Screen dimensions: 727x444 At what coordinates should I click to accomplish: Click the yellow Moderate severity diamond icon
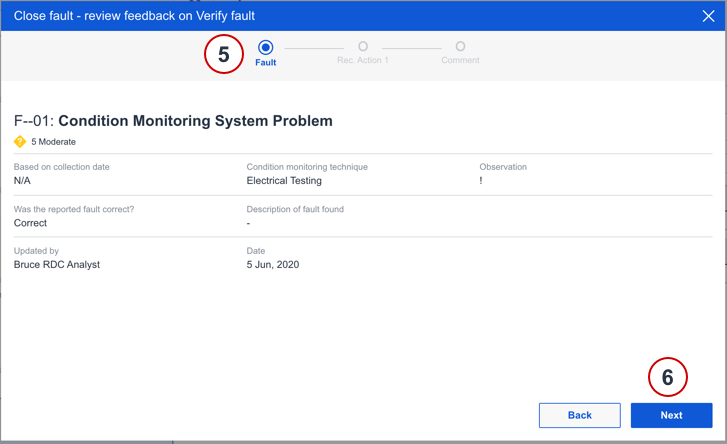(x=20, y=141)
